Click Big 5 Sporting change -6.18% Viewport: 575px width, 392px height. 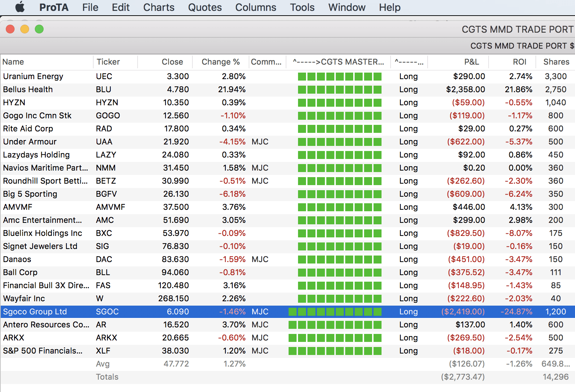point(232,194)
